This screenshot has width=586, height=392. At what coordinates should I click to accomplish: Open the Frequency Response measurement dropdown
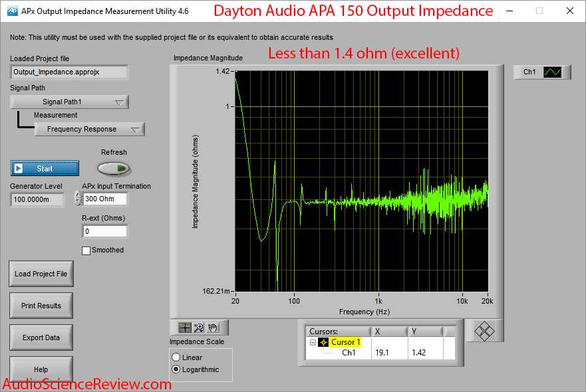click(89, 129)
